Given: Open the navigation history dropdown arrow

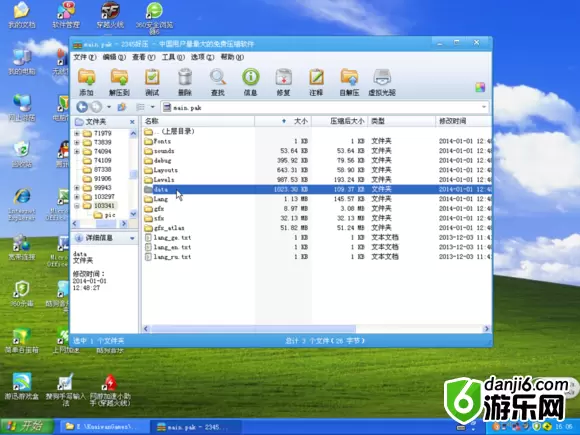Looking at the screenshot, I should 109,107.
